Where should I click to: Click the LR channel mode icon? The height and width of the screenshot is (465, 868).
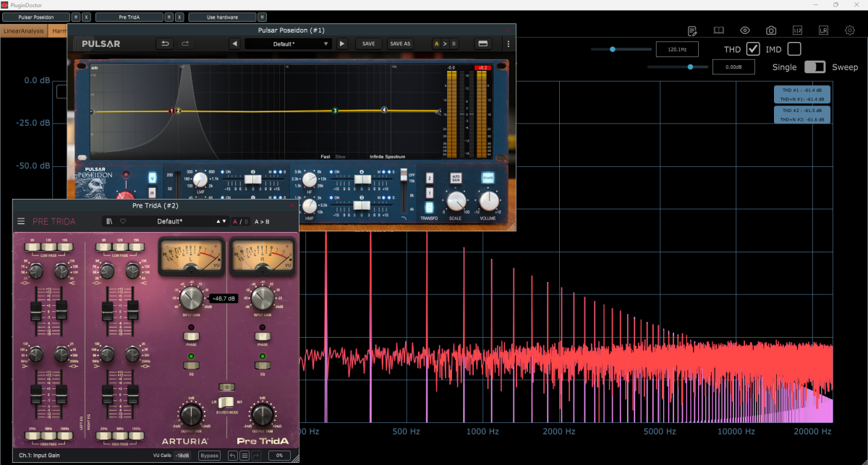click(823, 31)
